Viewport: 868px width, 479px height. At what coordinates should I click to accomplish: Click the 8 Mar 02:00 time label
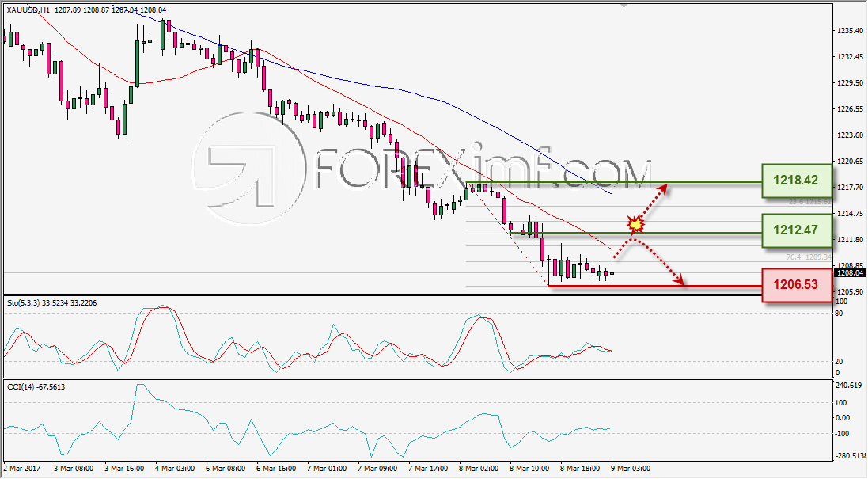pos(479,469)
